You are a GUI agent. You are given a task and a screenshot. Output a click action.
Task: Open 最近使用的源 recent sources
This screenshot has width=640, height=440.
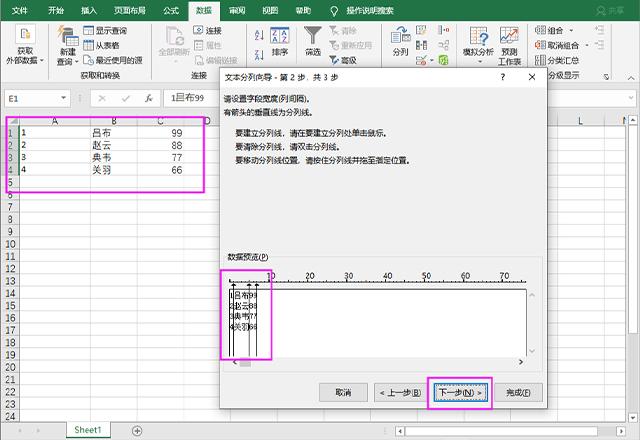pyautogui.click(x=113, y=60)
